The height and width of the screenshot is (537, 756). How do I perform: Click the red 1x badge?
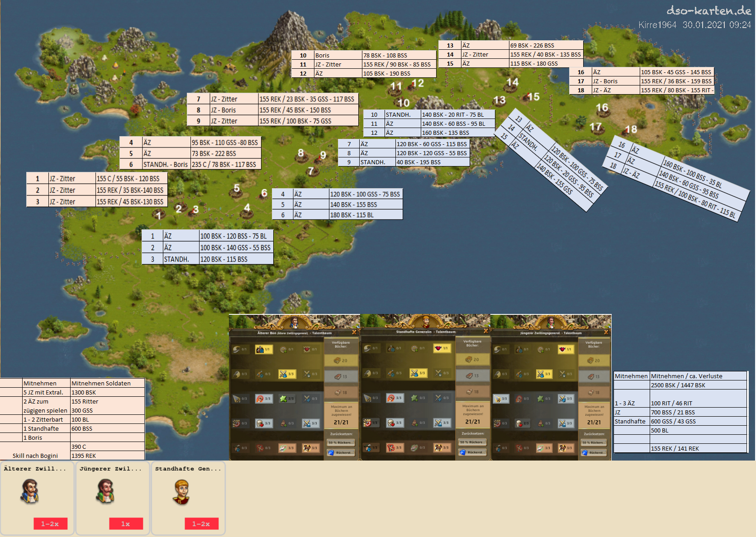point(126,523)
